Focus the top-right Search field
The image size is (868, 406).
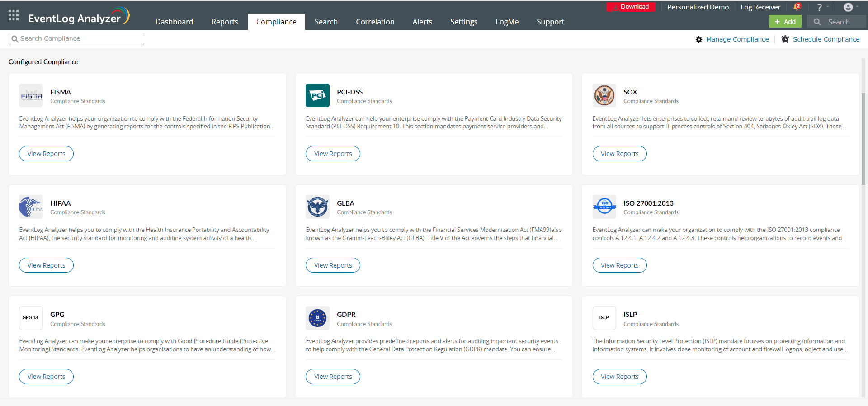(x=836, y=22)
